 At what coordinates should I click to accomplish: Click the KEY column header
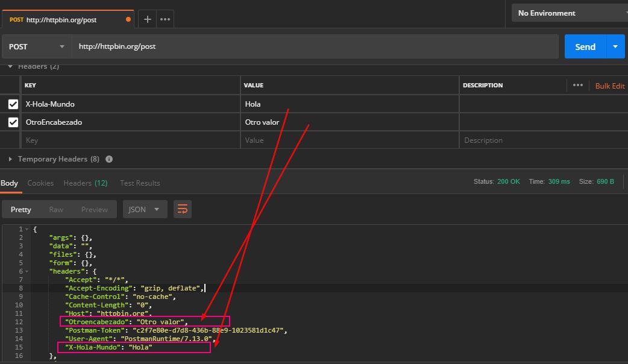coord(31,86)
